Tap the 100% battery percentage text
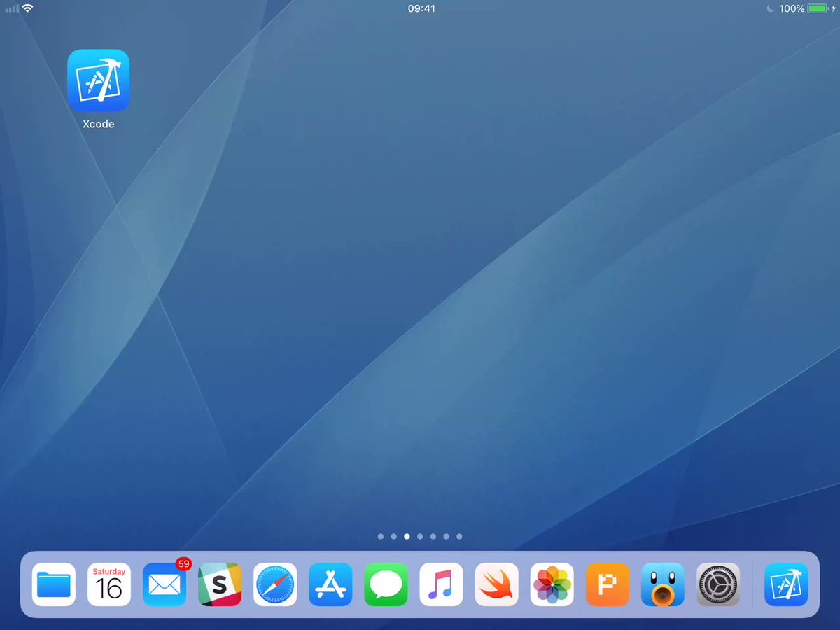Image resolution: width=840 pixels, height=630 pixels. (x=792, y=8)
